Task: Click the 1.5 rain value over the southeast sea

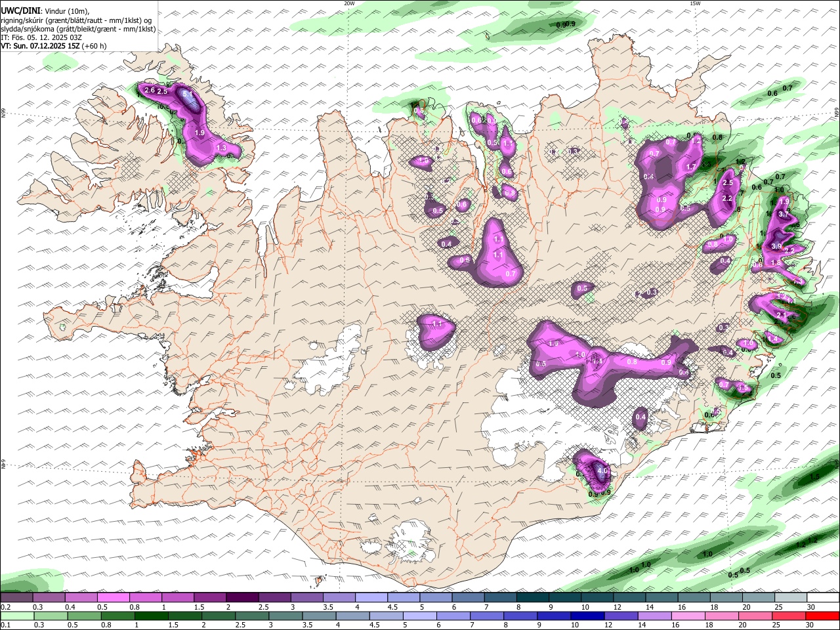Action: [814, 477]
